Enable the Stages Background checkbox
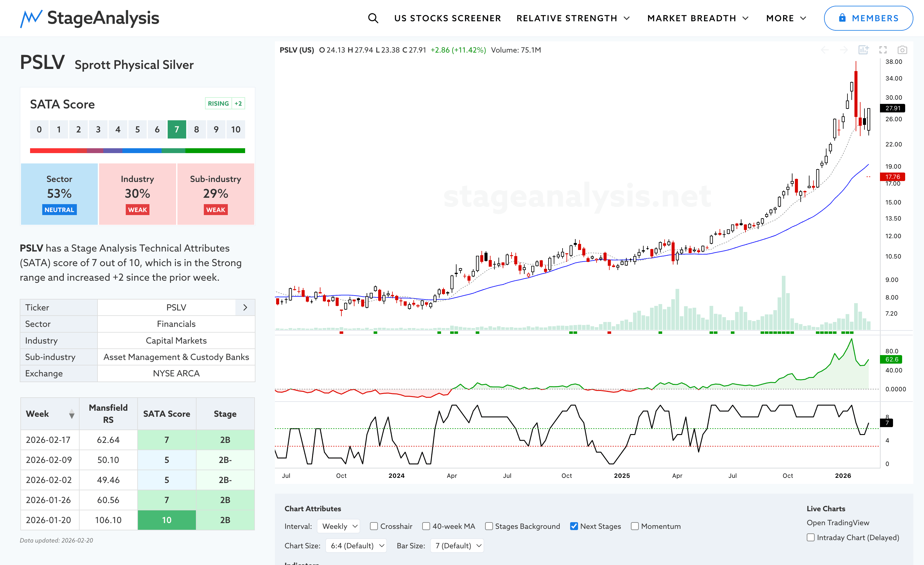The width and height of the screenshot is (924, 565). pyautogui.click(x=489, y=526)
